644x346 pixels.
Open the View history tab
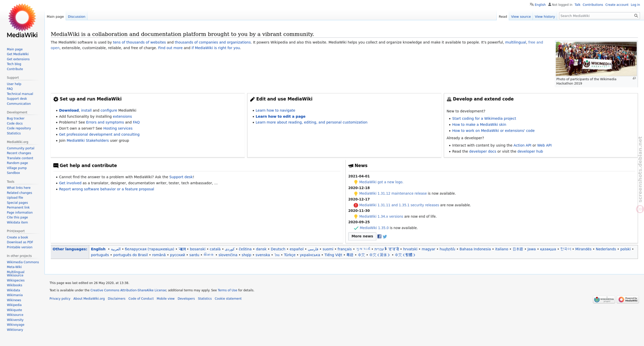click(x=545, y=16)
